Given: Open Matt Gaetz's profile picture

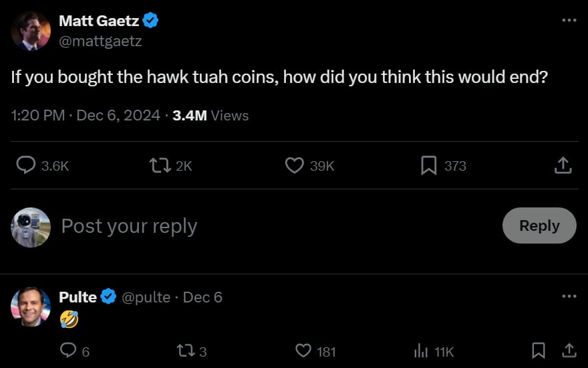Looking at the screenshot, I should pyautogui.click(x=31, y=31).
